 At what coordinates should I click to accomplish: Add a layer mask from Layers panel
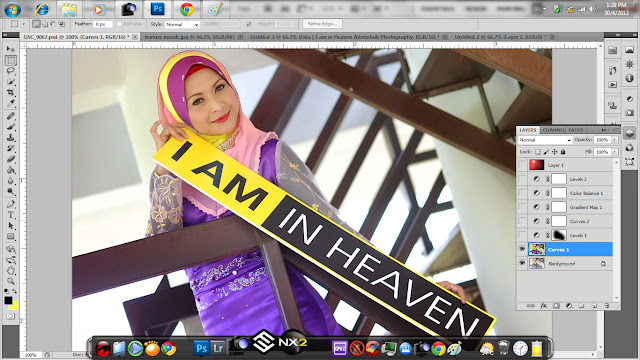[x=556, y=305]
